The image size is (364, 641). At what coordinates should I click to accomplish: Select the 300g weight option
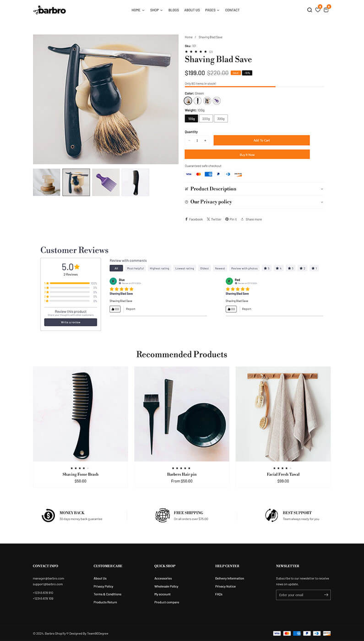point(221,119)
